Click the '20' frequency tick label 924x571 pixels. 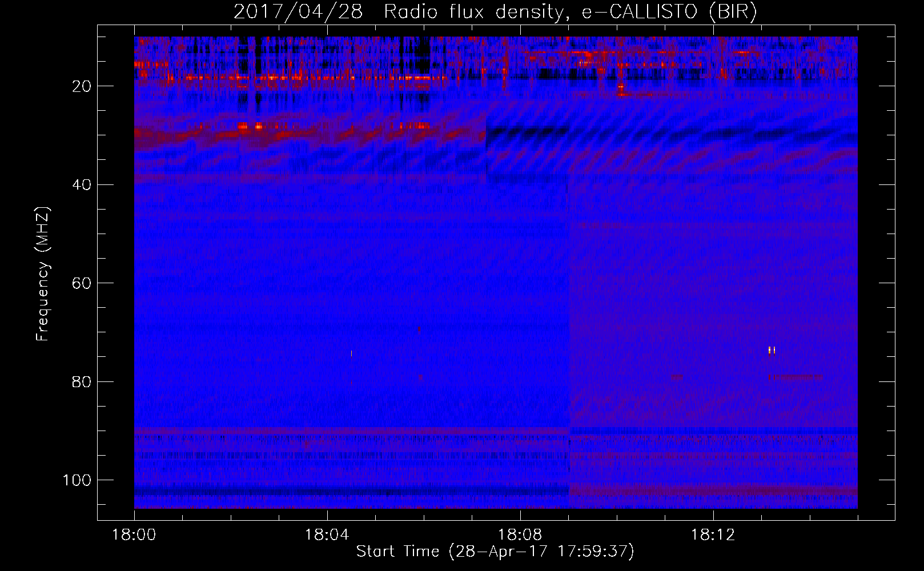coord(82,86)
